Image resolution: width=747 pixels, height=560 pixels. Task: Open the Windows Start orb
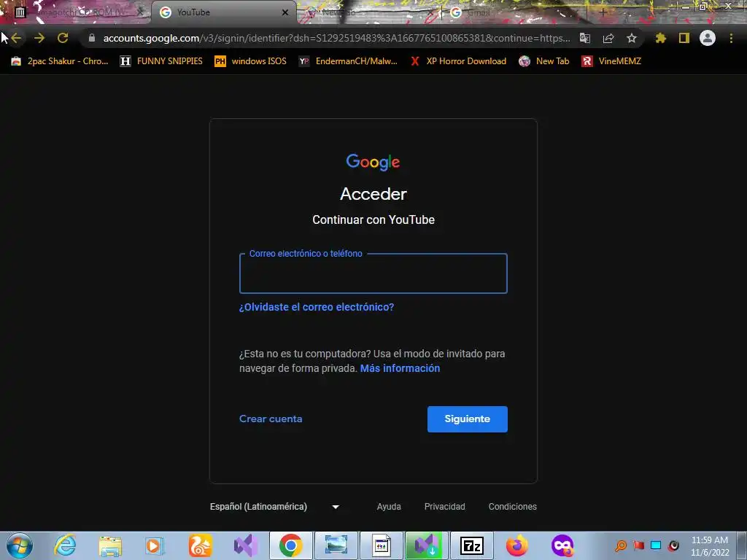click(20, 545)
